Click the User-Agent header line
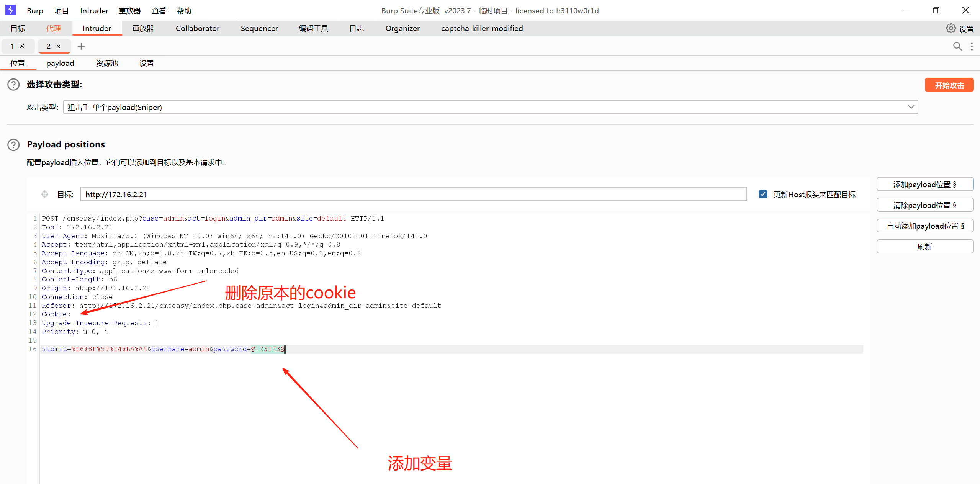 pyautogui.click(x=234, y=236)
